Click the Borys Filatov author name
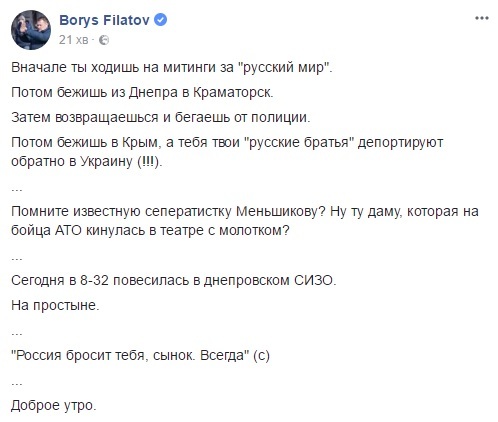 coord(104,20)
